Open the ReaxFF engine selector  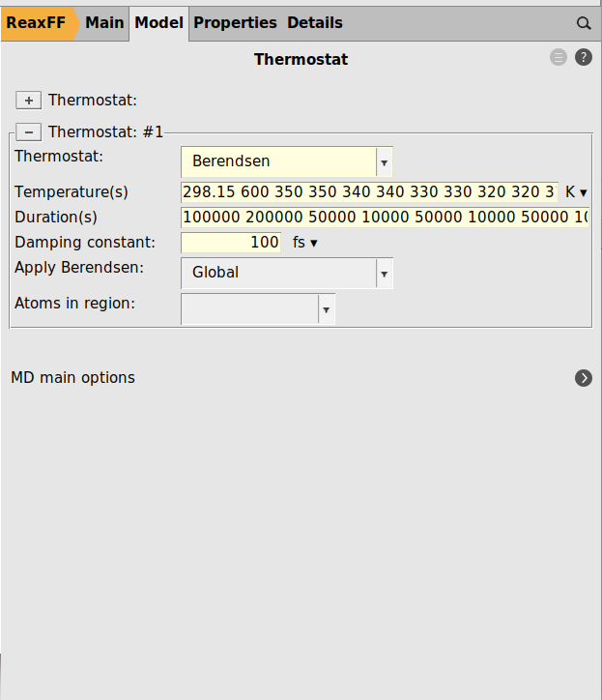pyautogui.click(x=37, y=23)
